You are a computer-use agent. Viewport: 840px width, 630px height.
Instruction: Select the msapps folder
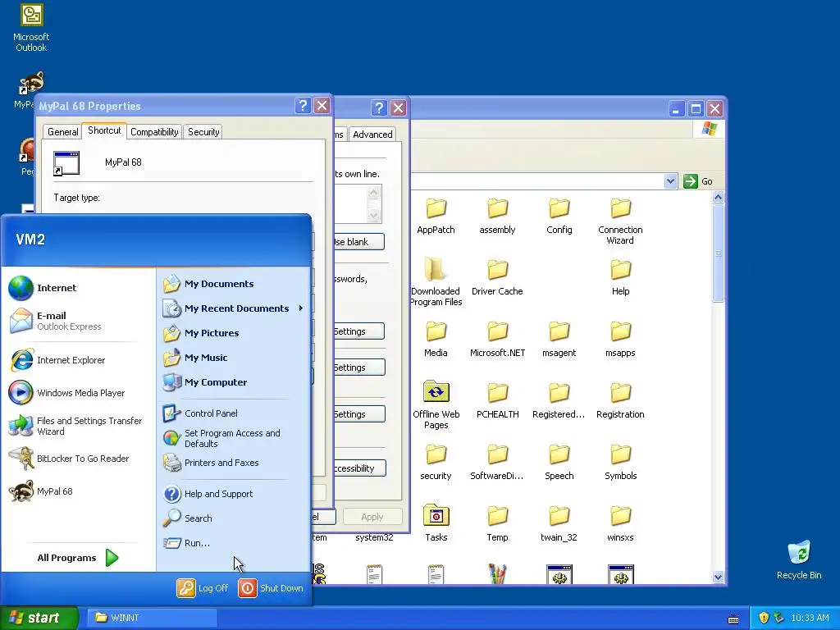click(x=620, y=340)
